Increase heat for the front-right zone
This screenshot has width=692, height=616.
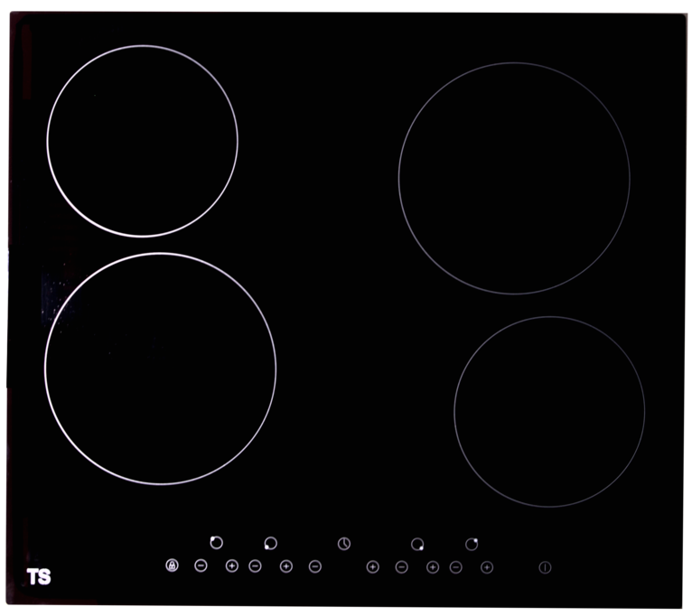click(433, 567)
